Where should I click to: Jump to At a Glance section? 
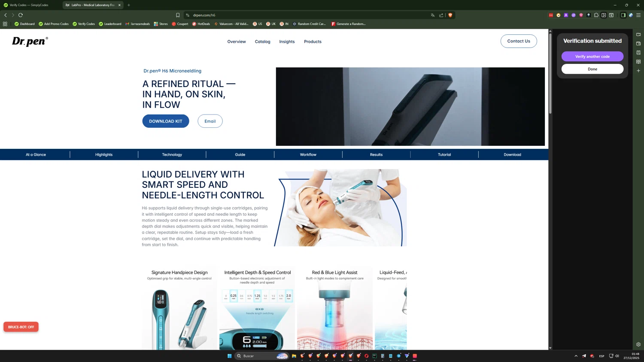click(36, 154)
